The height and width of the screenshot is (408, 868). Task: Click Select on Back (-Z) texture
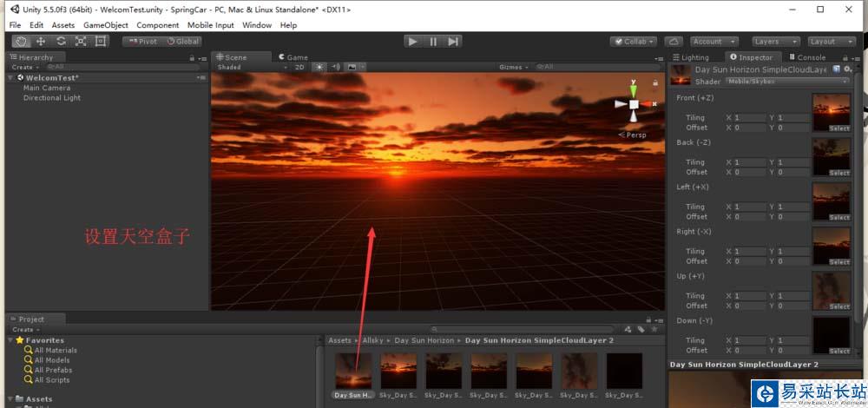839,174
